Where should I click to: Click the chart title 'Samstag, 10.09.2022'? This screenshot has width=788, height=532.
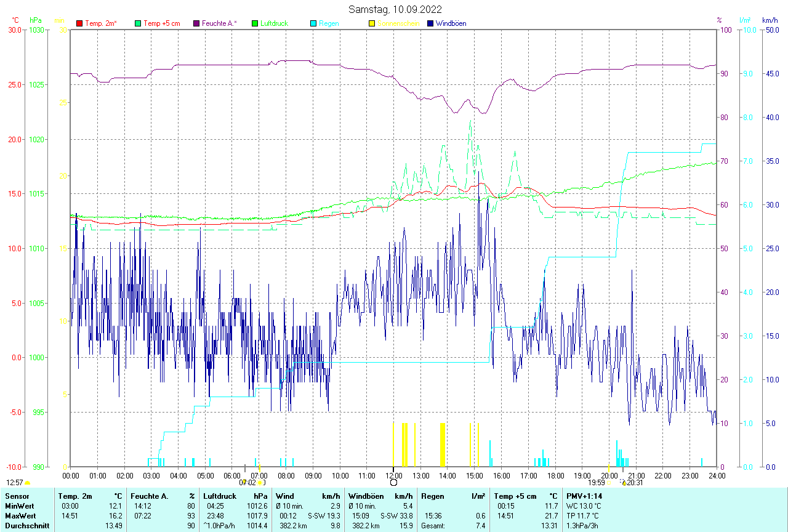[x=395, y=9]
